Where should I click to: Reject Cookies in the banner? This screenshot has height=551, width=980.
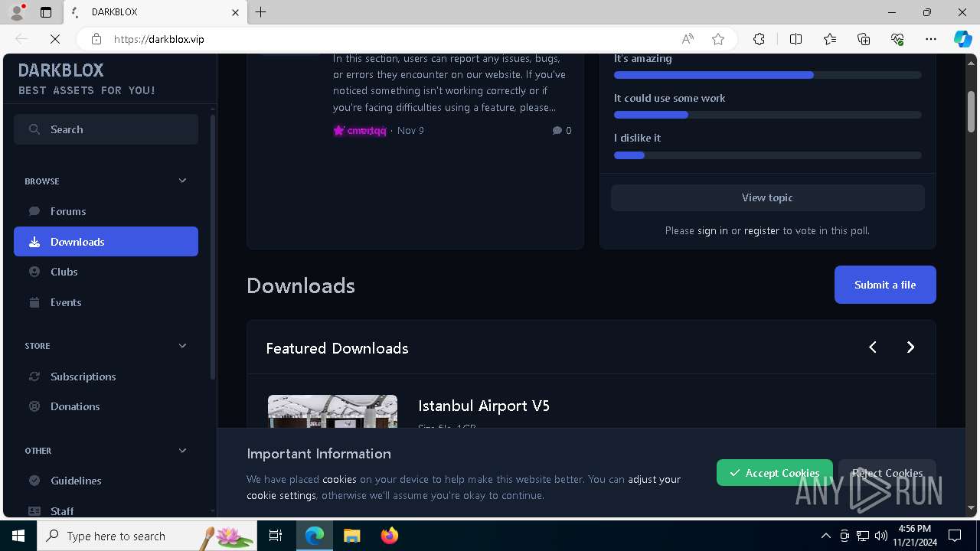click(887, 473)
